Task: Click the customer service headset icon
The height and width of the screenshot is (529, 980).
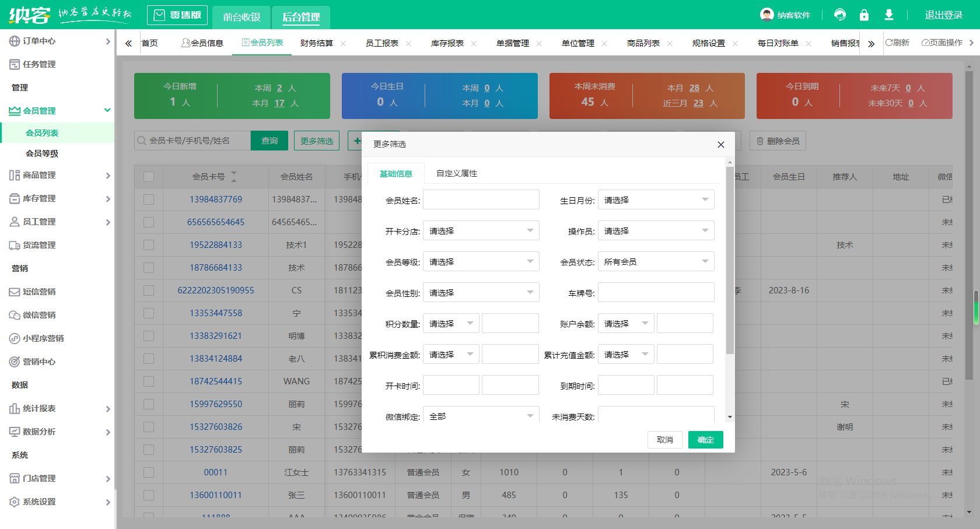Action: (x=840, y=15)
